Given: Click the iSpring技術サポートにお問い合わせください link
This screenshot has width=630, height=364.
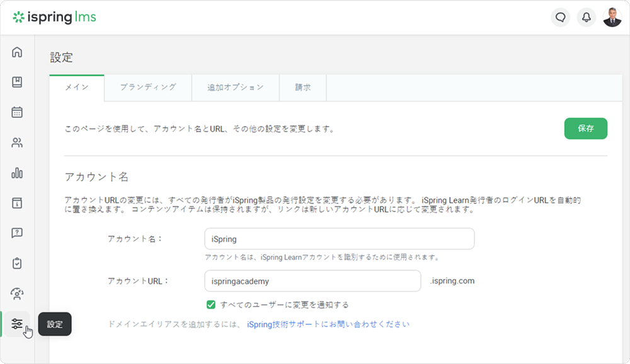Looking at the screenshot, I should (x=328, y=324).
